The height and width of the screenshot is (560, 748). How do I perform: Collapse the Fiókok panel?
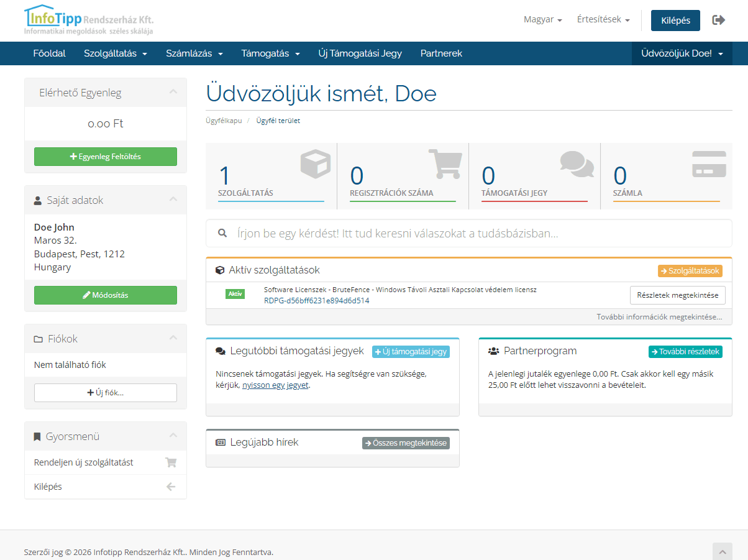tap(173, 339)
